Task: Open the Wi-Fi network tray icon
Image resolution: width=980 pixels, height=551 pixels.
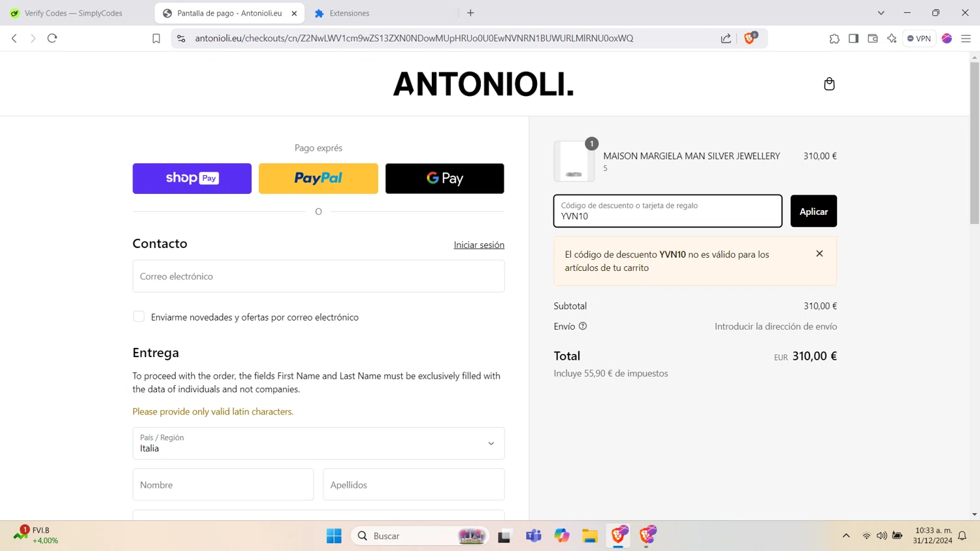Action: 866,536
